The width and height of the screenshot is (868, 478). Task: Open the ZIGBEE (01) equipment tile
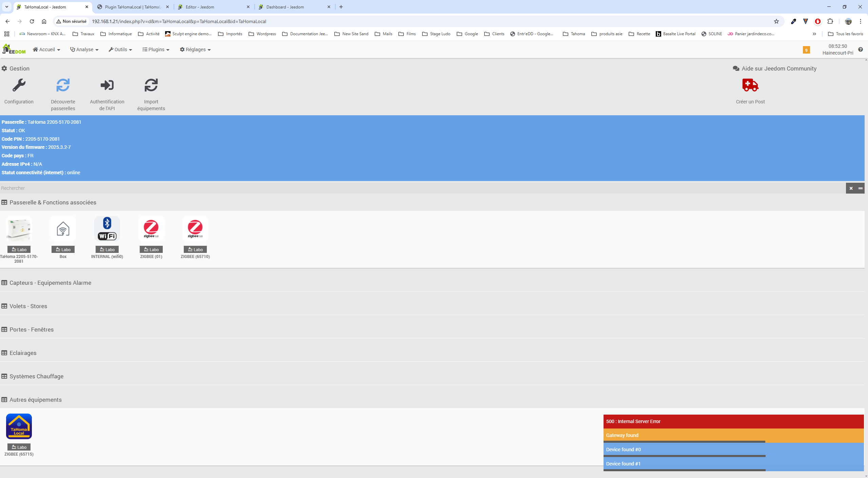point(151,229)
